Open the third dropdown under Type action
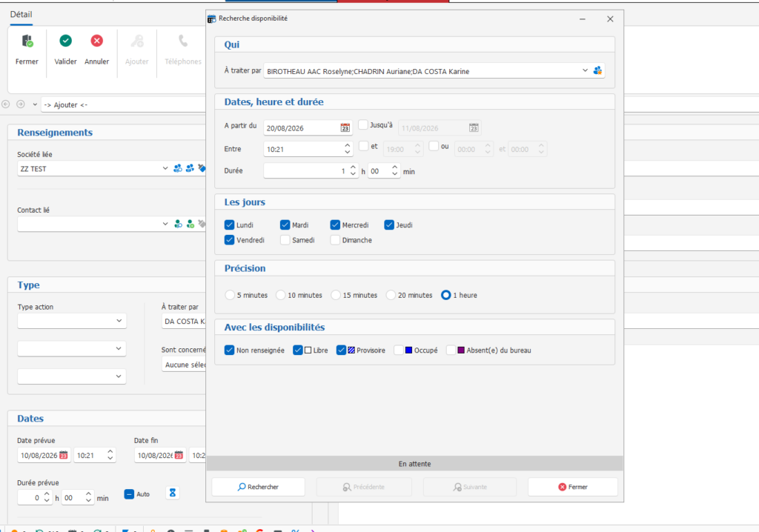The width and height of the screenshot is (759, 532). (x=119, y=376)
